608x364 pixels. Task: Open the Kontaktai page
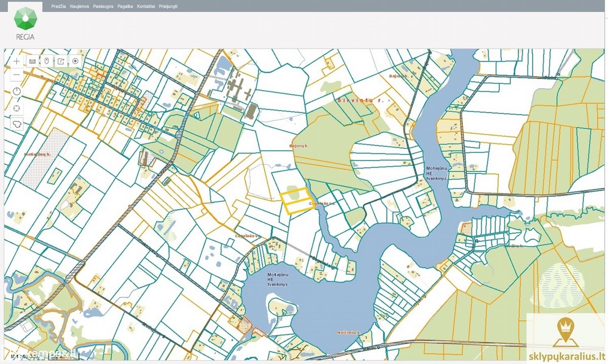click(146, 6)
